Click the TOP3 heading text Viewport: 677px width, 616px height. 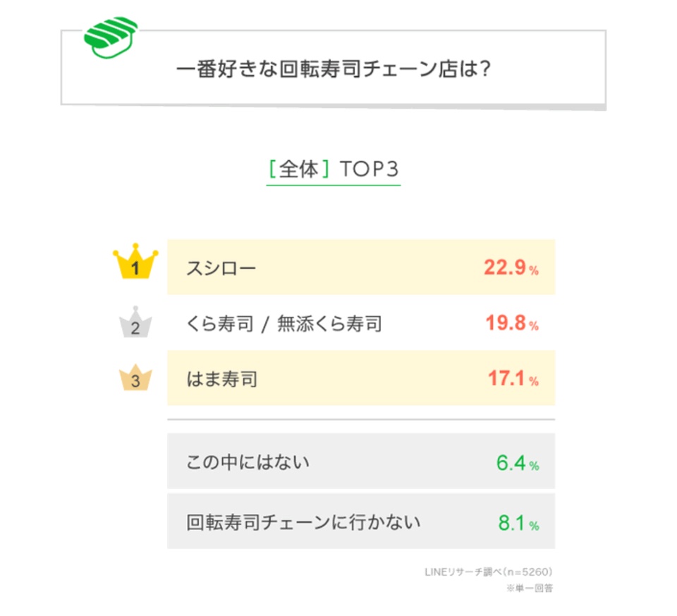point(370,169)
